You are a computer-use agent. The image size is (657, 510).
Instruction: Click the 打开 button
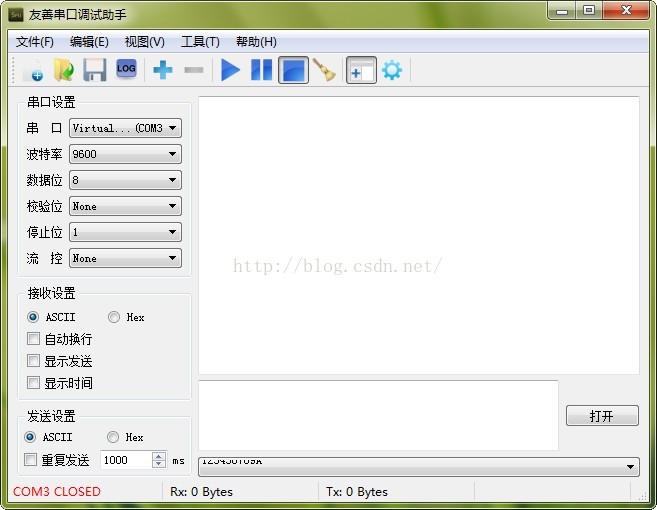(x=602, y=416)
